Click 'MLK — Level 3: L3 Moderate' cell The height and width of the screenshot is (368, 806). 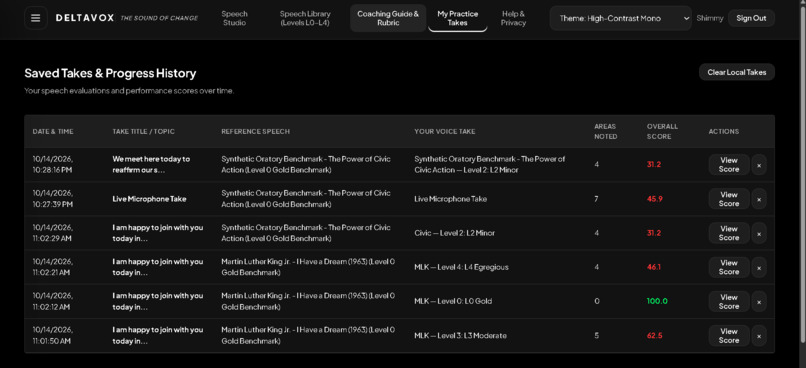coord(460,336)
